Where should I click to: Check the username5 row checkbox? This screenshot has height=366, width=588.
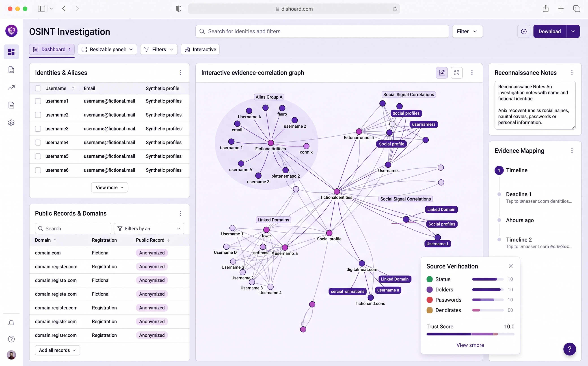tap(38, 156)
